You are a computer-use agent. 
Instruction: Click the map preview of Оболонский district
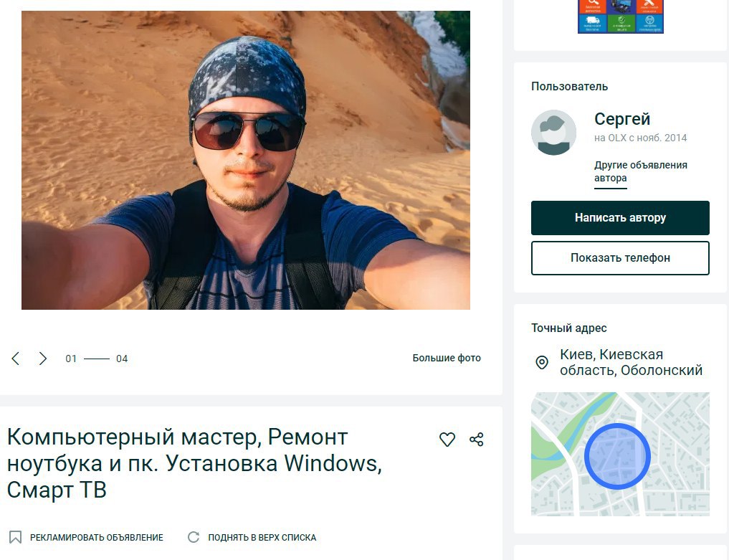(620, 454)
